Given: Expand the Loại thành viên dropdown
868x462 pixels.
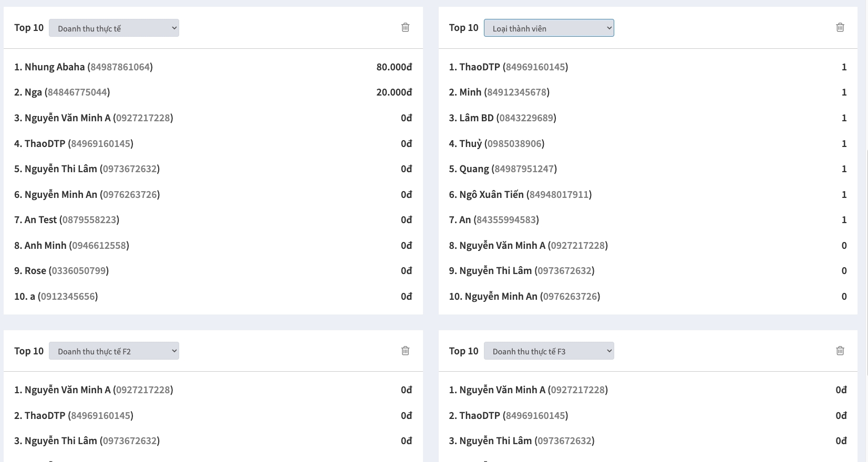Looking at the screenshot, I should pyautogui.click(x=549, y=28).
